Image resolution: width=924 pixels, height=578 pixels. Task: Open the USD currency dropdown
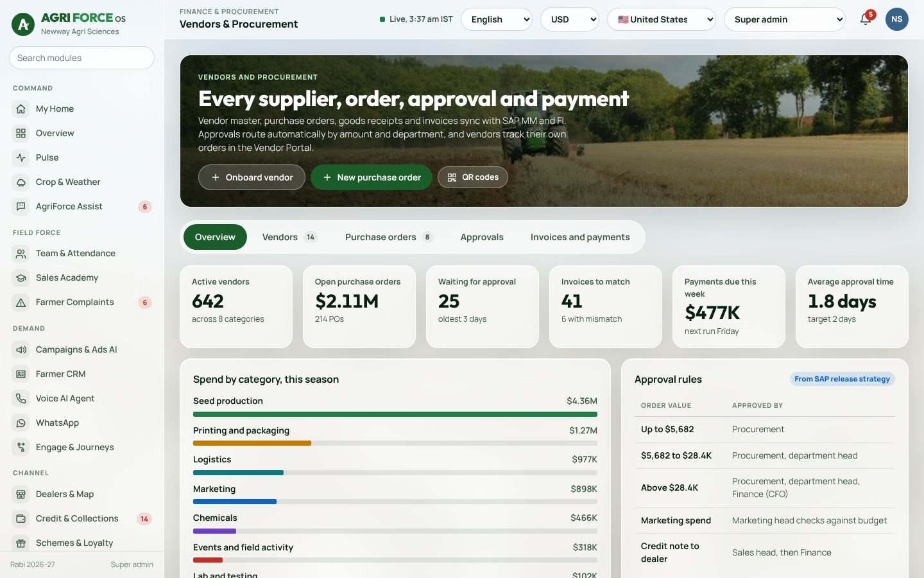tap(570, 19)
